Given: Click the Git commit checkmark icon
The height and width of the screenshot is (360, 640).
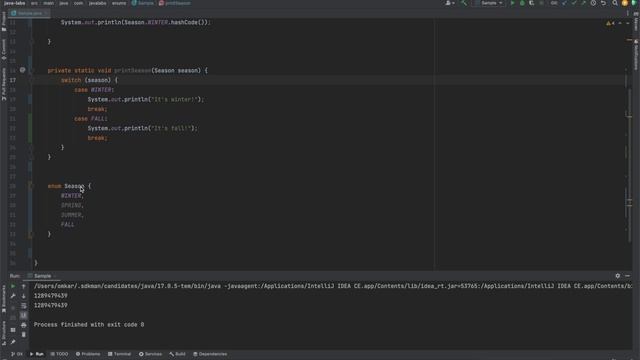Looking at the screenshot, I should (574, 3).
